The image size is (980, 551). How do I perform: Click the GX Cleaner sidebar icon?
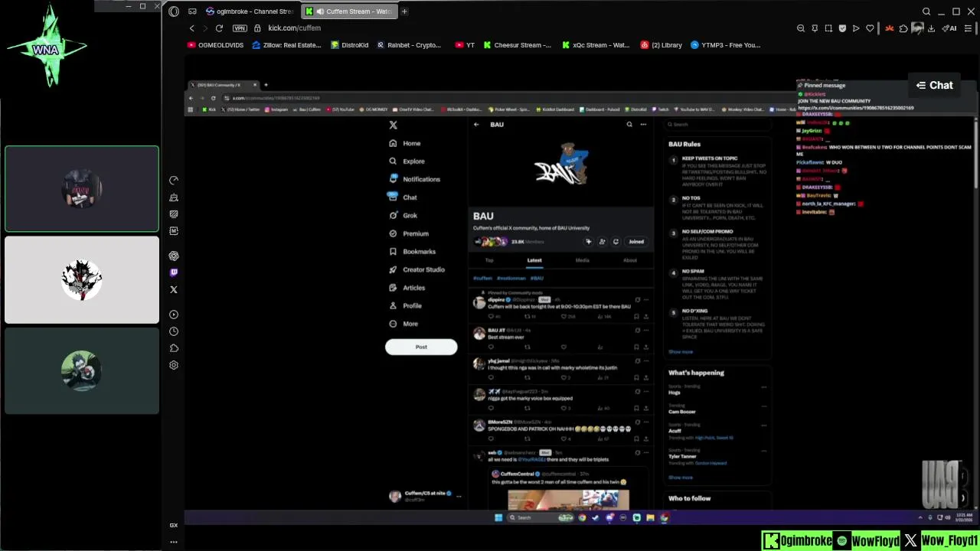pos(174,197)
